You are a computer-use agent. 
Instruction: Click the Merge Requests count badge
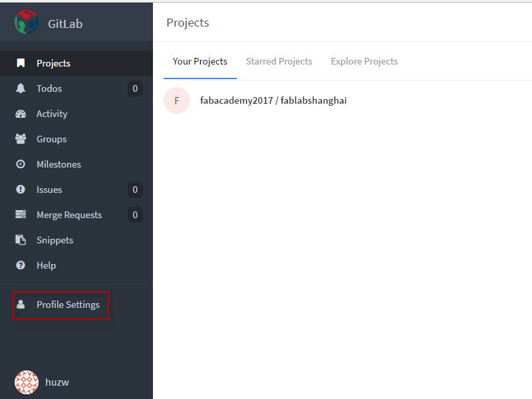pyautogui.click(x=135, y=215)
